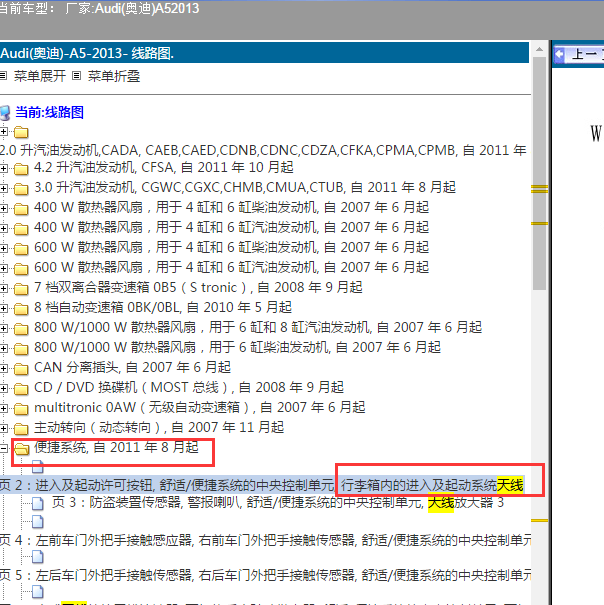The image size is (604, 605).
Task: Expand the 主动转向 (动态转向) node
Action: coord(3,428)
